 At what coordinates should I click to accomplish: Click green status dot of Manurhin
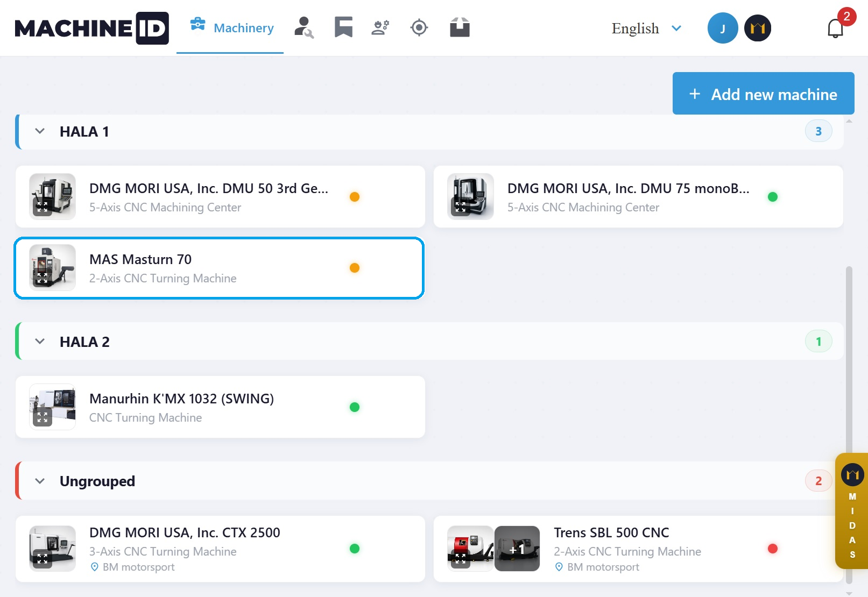click(355, 407)
